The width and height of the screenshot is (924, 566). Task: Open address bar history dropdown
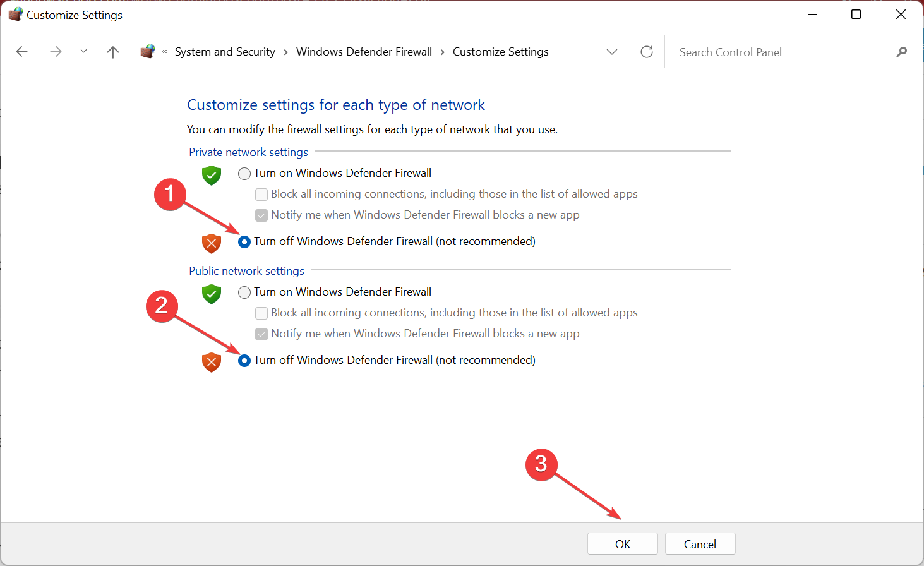[x=612, y=52]
